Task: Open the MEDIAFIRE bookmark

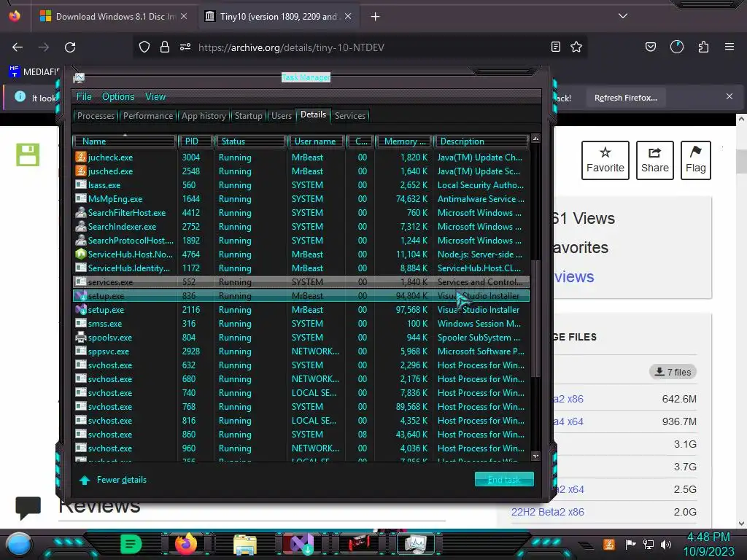Action: pos(34,72)
